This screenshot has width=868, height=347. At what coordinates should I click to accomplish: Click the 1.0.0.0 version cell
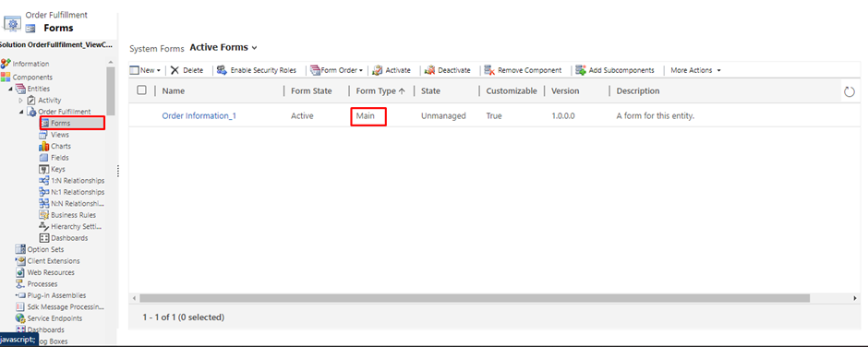point(562,116)
